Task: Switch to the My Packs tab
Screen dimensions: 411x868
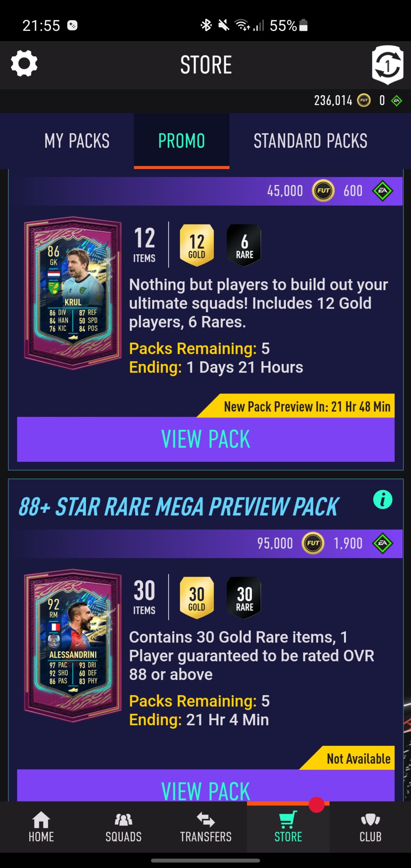Action: click(x=77, y=141)
